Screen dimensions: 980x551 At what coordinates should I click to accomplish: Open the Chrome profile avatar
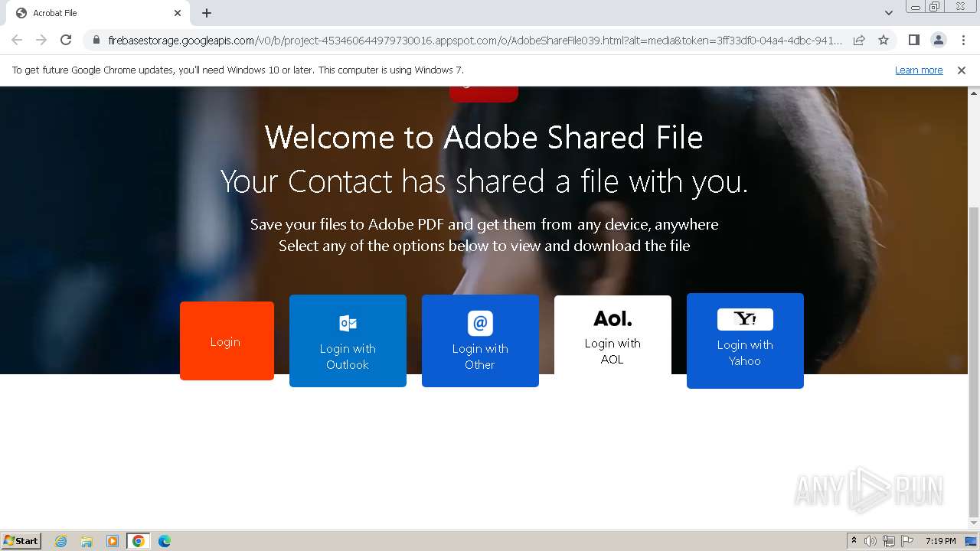tap(938, 40)
